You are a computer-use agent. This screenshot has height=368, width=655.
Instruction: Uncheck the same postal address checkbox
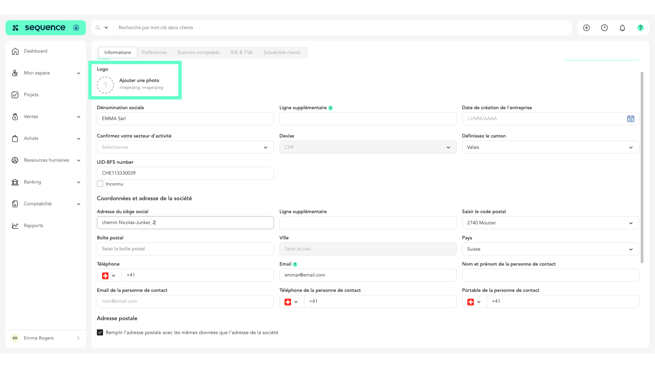(x=100, y=332)
